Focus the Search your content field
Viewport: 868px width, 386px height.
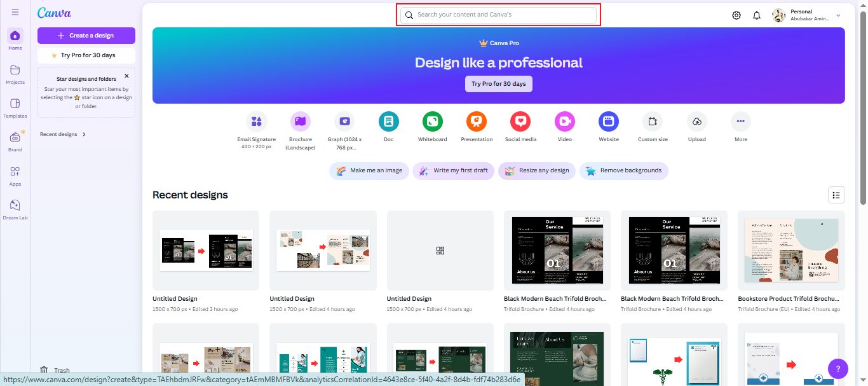tap(499, 15)
